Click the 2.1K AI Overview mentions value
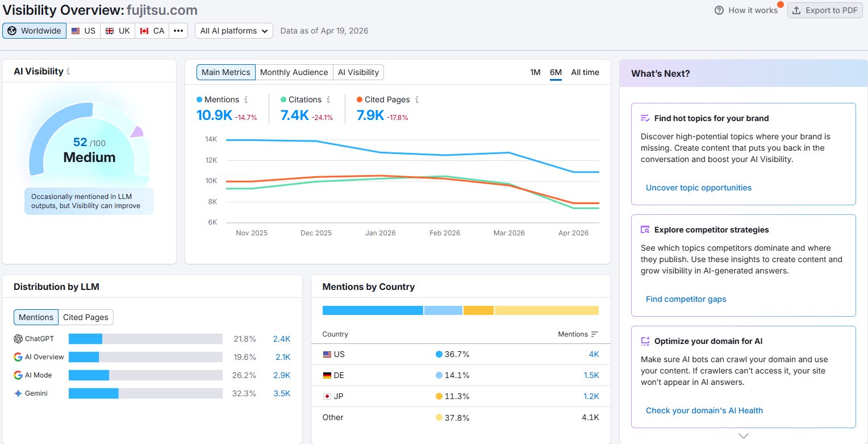 (x=282, y=357)
